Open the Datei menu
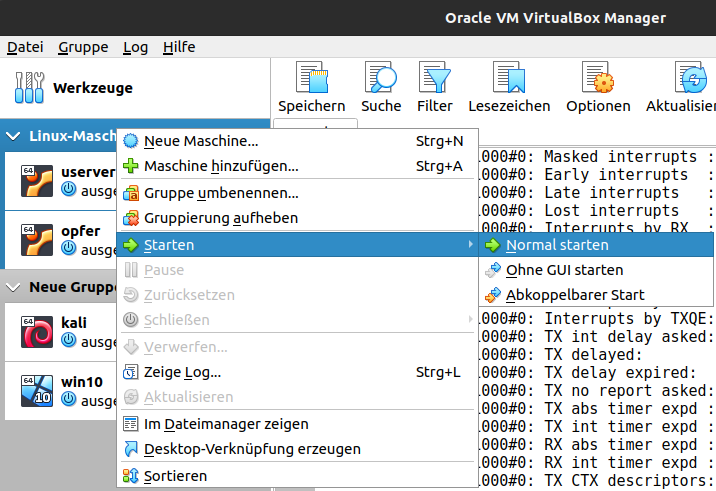Viewport: 716px width, 491px height. (25, 47)
